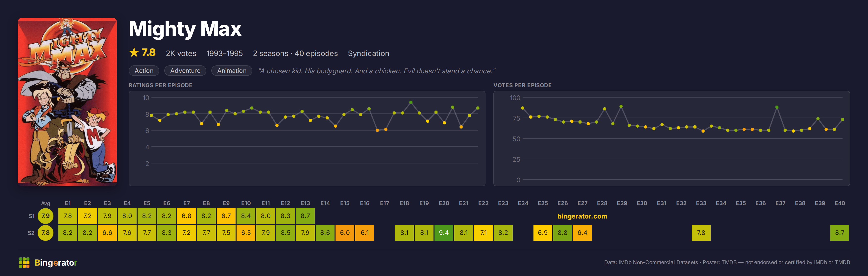Select the 9.4 rated episode cell
This screenshot has width=868, height=276.
pos(444,233)
